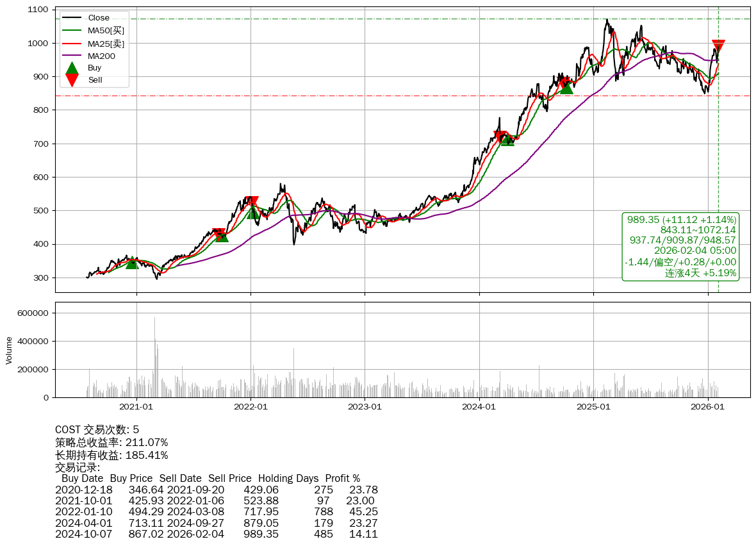Click the purple MA200 line sample in legend
Image resolution: width=756 pixels, height=546 pixels.
coord(72,56)
